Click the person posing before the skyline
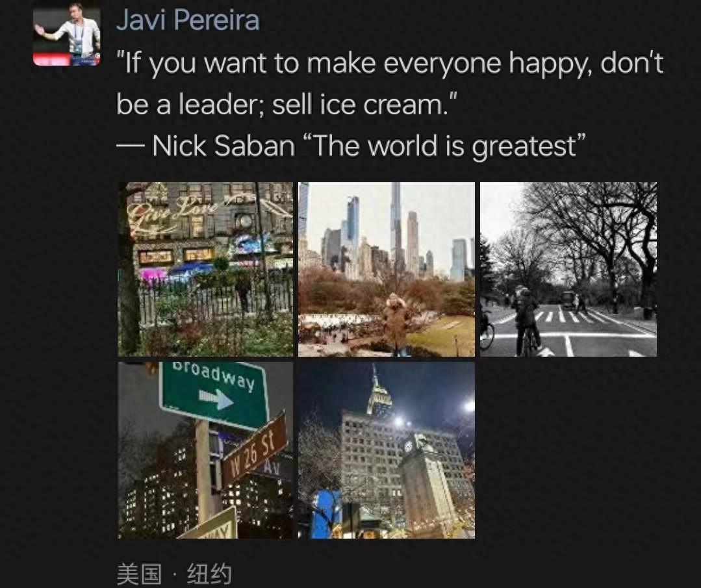Viewport: 701px width, 588px height. (397, 321)
